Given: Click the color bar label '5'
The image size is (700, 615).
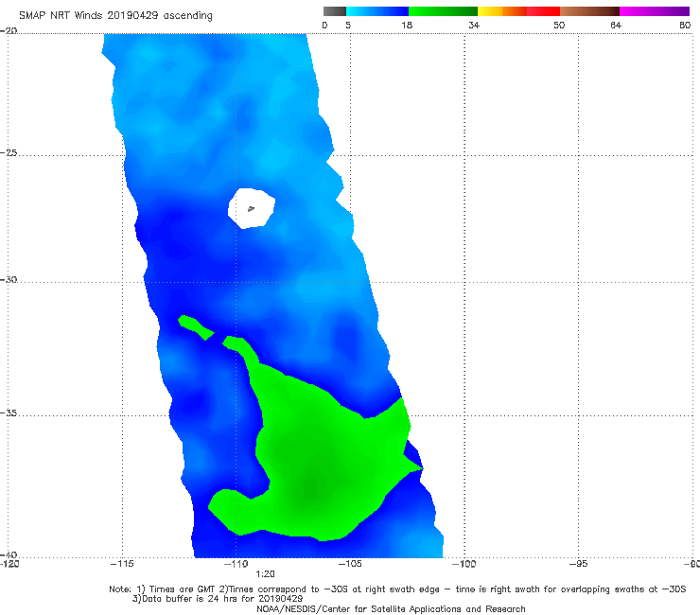Looking at the screenshot, I should click(348, 25).
